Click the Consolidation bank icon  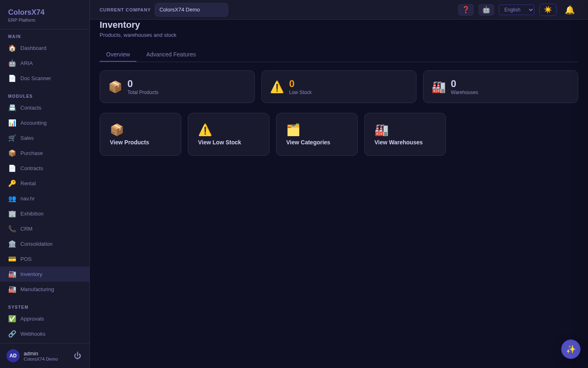(x=12, y=244)
